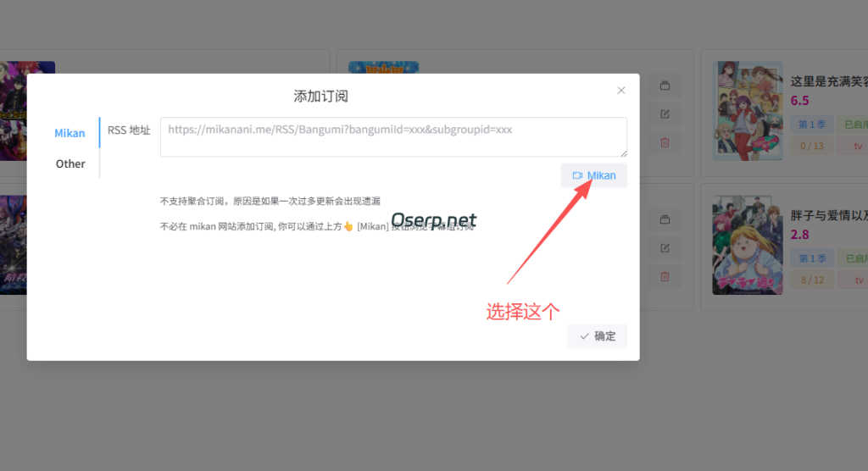Click title 胖子与爱情 anime card
Image resolution: width=868 pixels, height=471 pixels.
coord(829,215)
